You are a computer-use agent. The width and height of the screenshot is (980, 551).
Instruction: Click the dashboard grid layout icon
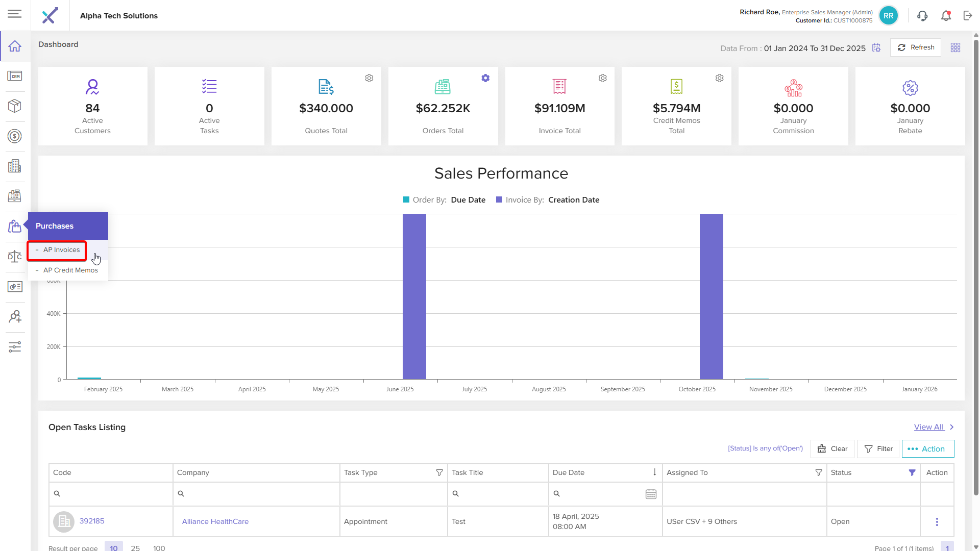tap(955, 47)
